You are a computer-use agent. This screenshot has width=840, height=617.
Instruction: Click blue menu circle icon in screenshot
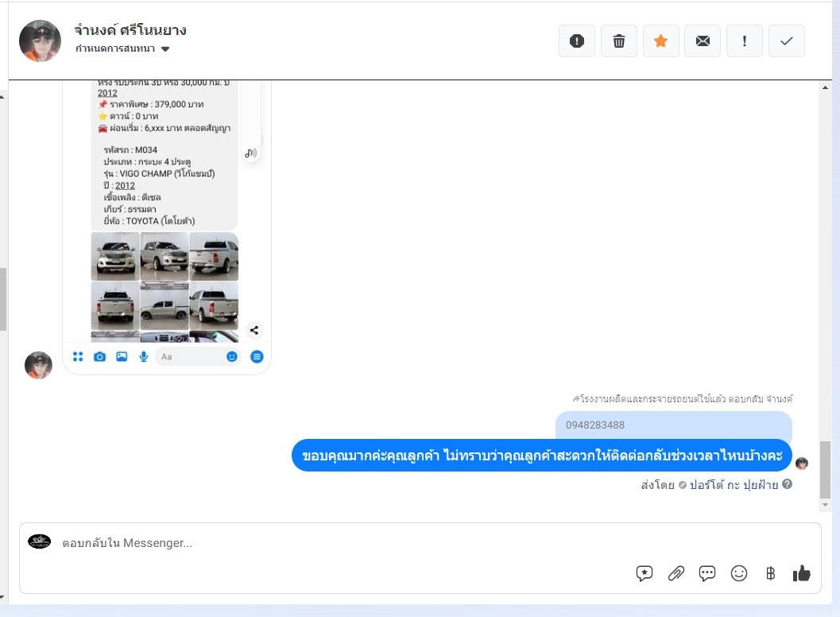click(x=257, y=356)
